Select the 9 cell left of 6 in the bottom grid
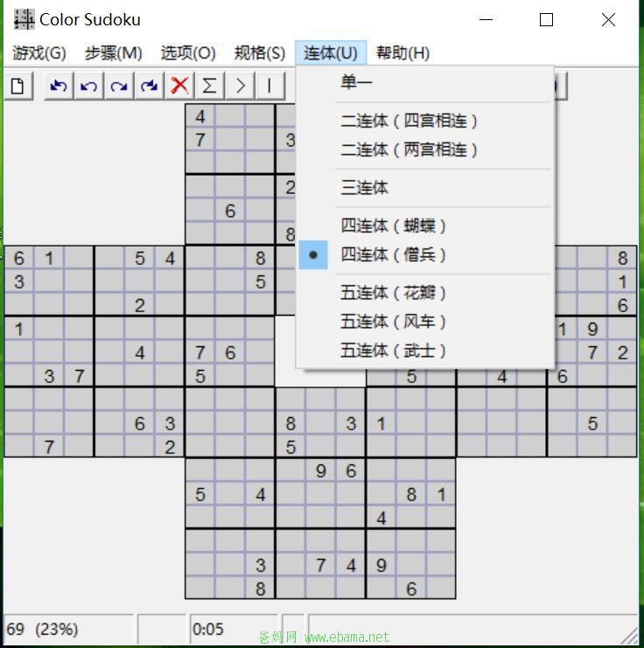 coord(321,470)
